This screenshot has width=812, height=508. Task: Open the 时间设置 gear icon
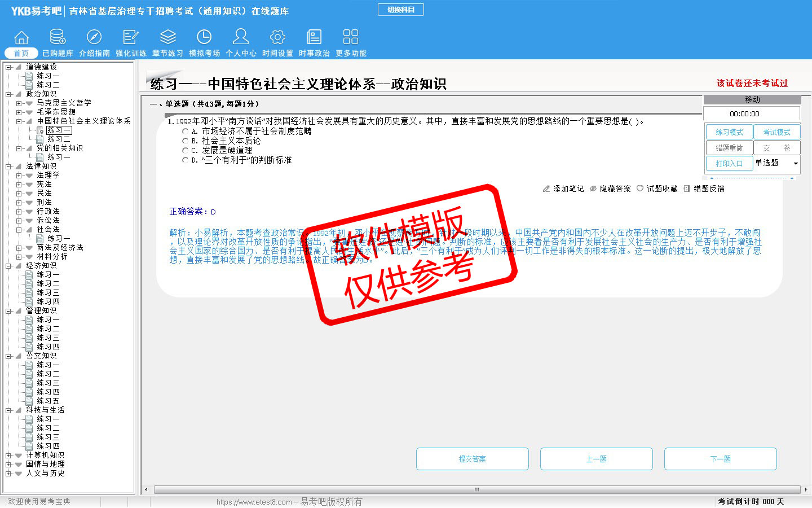pyautogui.click(x=277, y=38)
